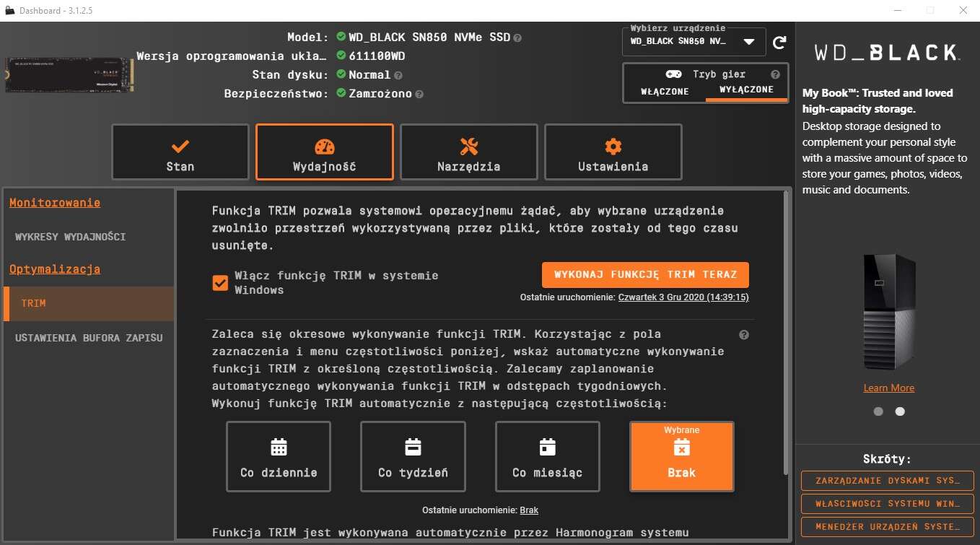Click help icon next to Model name
980x545 pixels.
(517, 38)
